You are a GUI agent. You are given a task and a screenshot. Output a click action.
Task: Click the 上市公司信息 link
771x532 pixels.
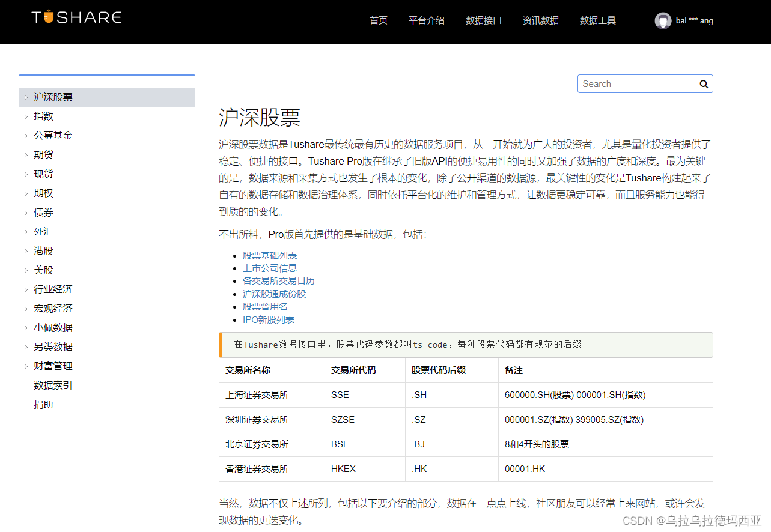[270, 268]
